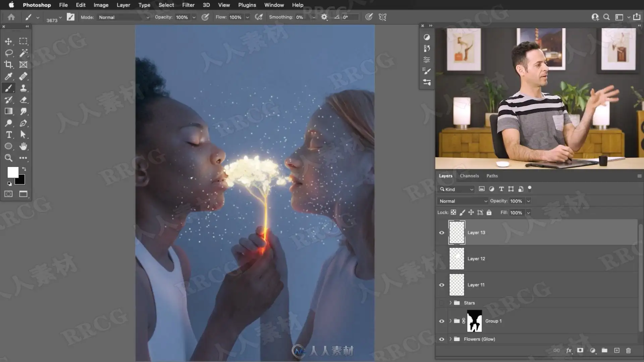Select the Horizontal Type tool

pos(8,134)
